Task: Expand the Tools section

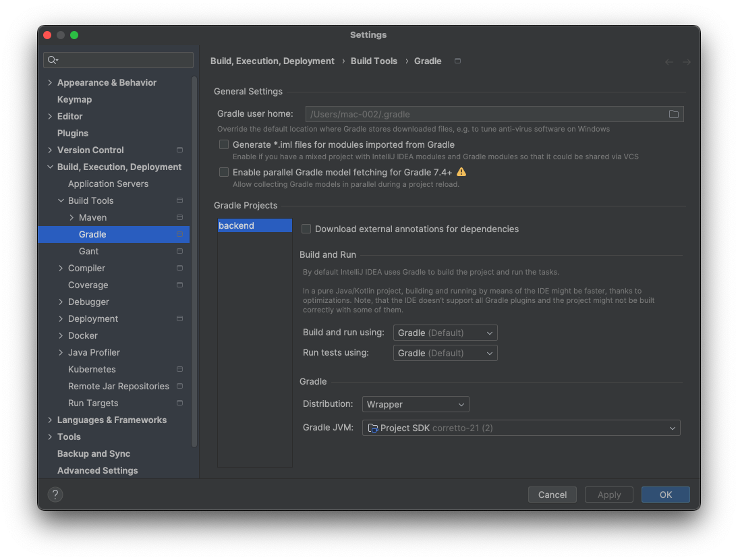Action: tap(50, 437)
